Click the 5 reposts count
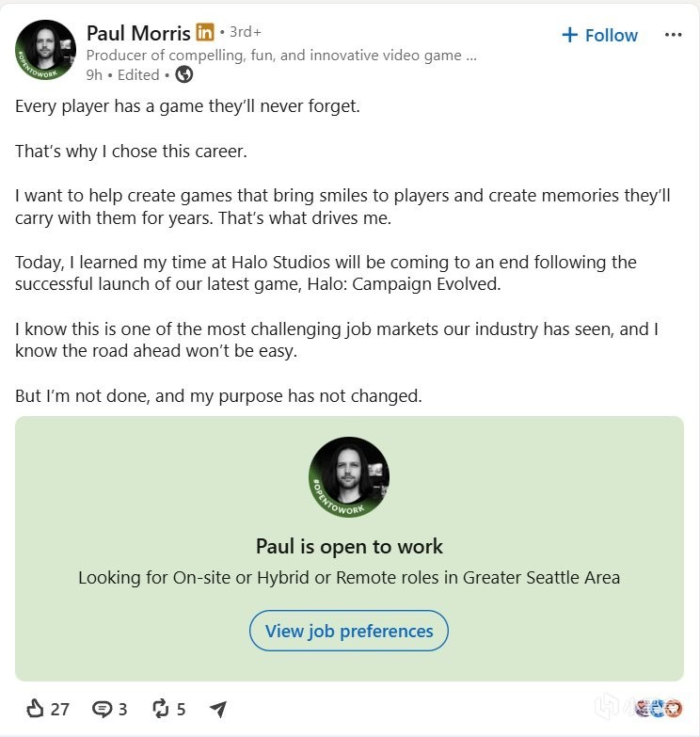 click(181, 710)
